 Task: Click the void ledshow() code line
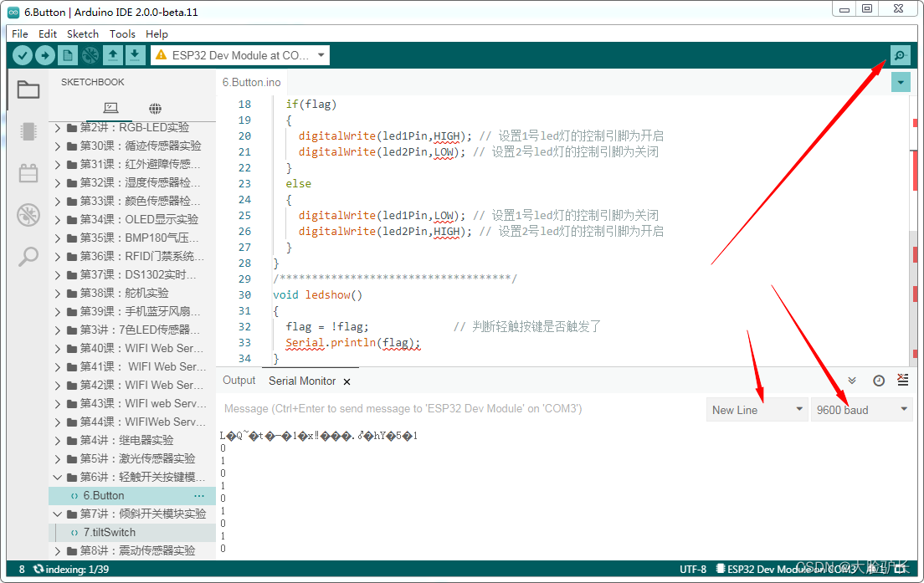318,295
